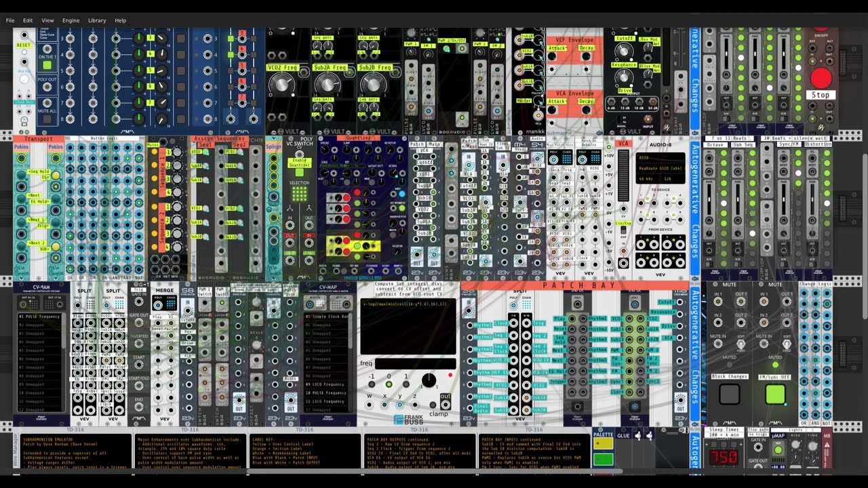Click the MUTE ALL square button
The image size is (868, 488).
point(47,119)
